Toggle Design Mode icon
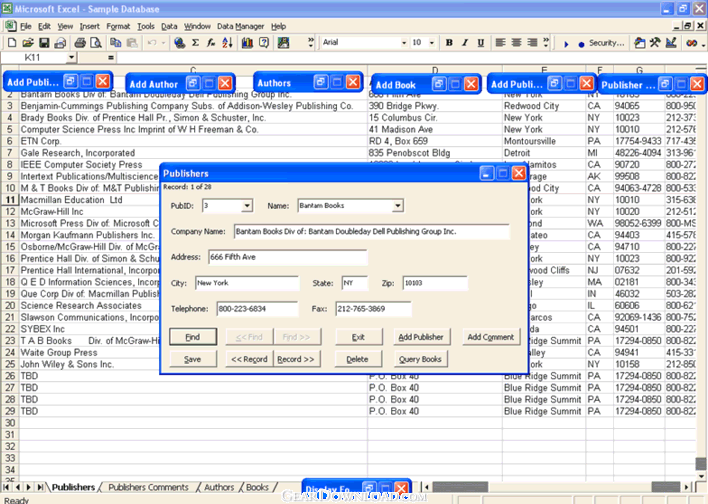The width and height of the screenshot is (708, 504). coord(671,43)
